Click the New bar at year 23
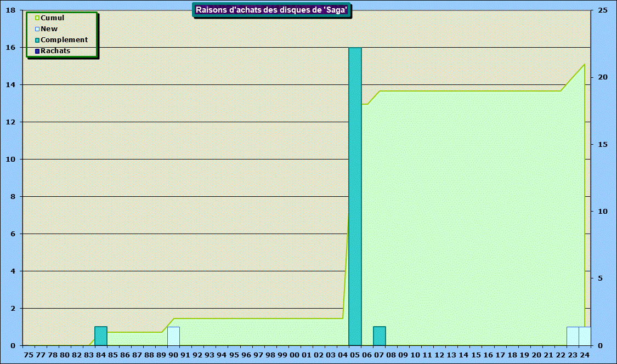The image size is (617, 364). point(573,336)
